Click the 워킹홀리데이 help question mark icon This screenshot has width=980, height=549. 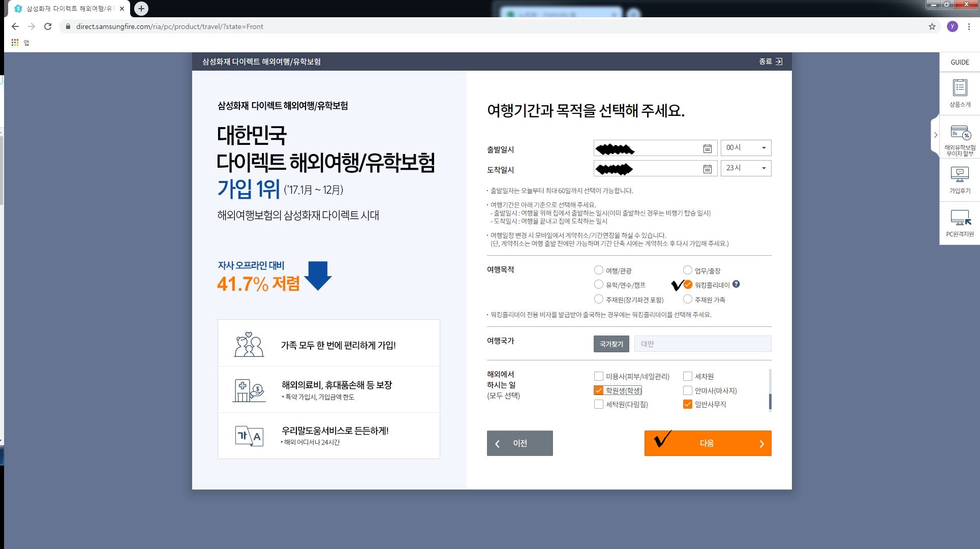tap(736, 284)
